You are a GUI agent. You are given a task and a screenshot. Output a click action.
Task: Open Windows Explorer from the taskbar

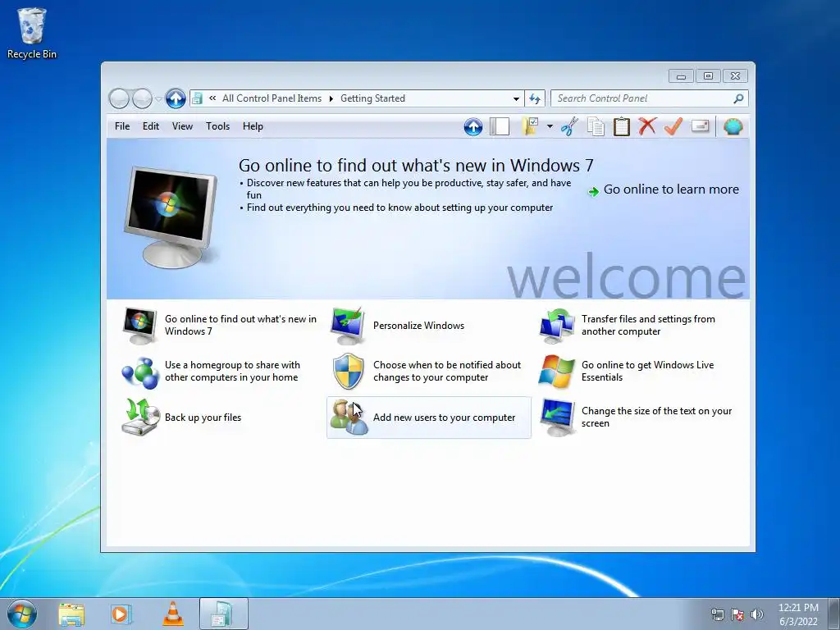point(71,614)
